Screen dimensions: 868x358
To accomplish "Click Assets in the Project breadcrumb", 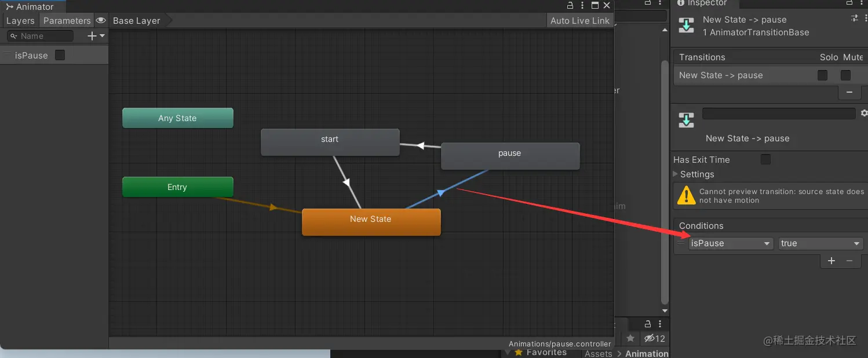I will click(598, 353).
